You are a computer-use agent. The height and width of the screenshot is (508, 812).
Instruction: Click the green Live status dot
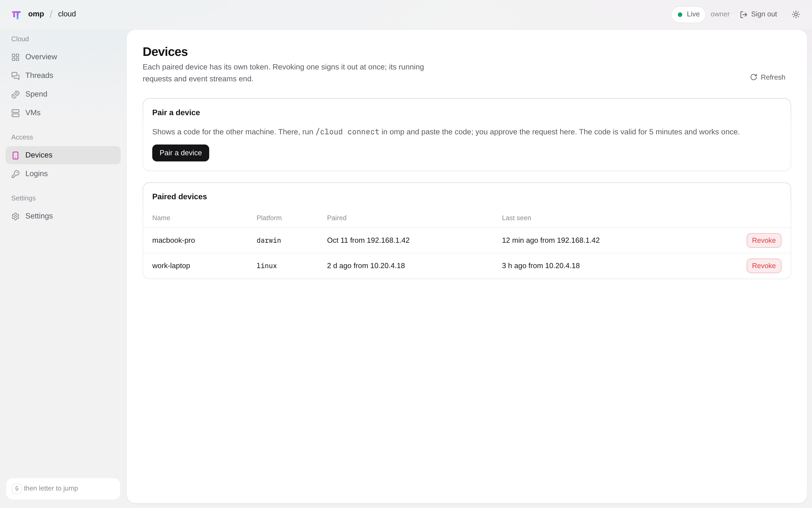tap(680, 14)
